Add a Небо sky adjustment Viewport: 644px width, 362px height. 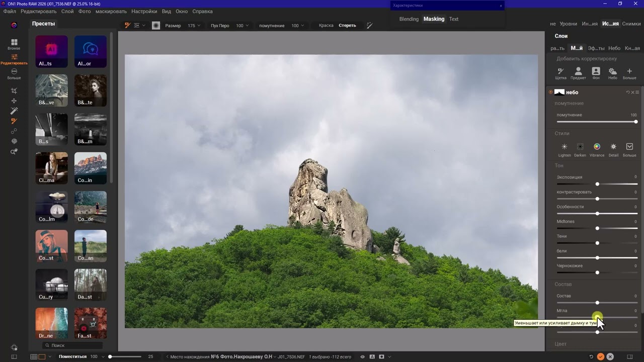(612, 73)
